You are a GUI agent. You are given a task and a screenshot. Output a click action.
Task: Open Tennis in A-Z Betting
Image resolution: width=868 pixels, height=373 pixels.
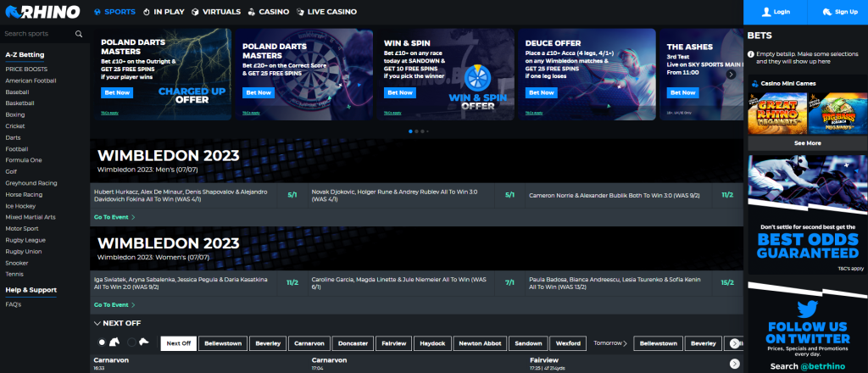click(14, 274)
